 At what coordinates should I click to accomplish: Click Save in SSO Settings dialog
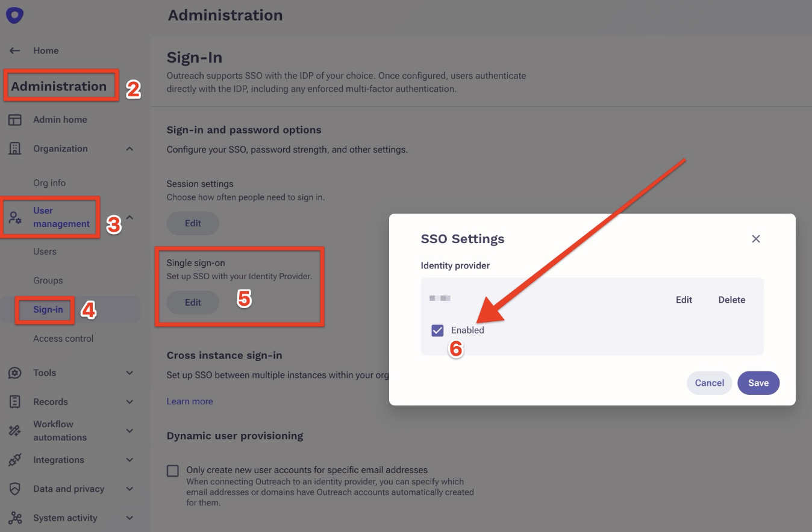[x=758, y=383]
